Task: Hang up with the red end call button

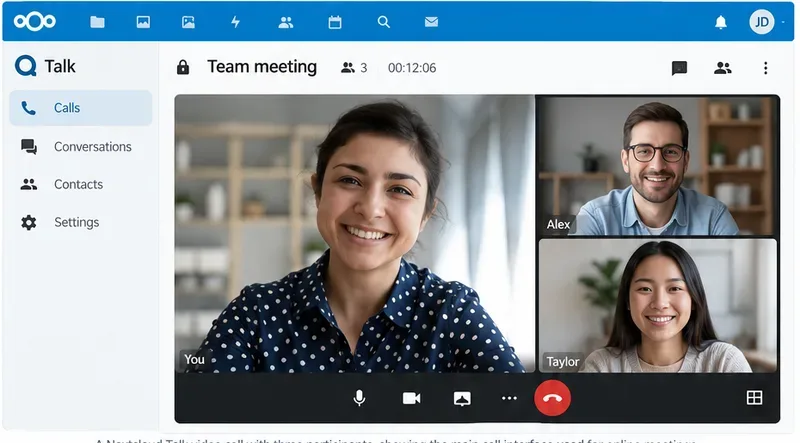Action: pos(553,398)
